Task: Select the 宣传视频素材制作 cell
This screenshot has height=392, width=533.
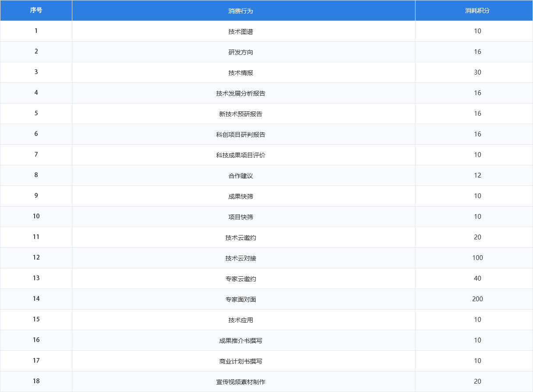Action: pos(241,382)
